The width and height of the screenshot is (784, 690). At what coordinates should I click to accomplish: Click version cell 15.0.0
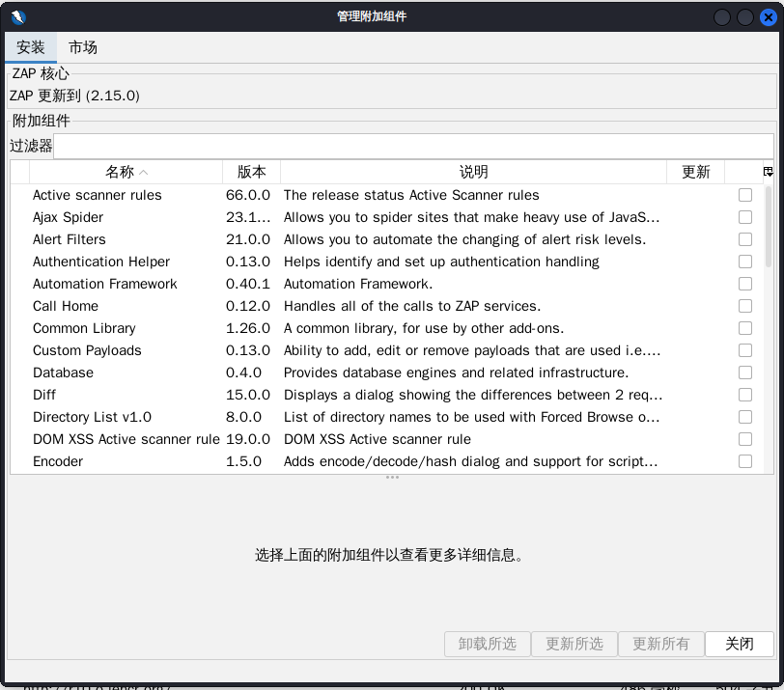(x=248, y=395)
